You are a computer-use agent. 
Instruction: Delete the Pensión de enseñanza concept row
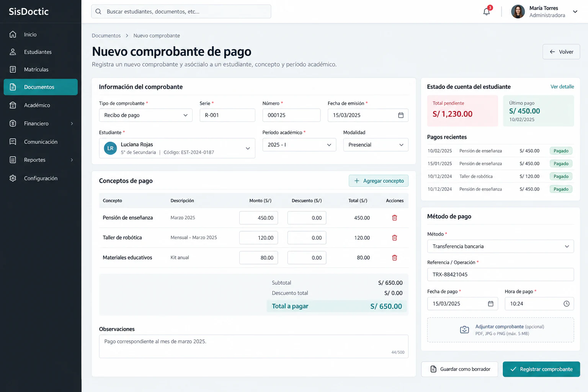click(x=395, y=218)
